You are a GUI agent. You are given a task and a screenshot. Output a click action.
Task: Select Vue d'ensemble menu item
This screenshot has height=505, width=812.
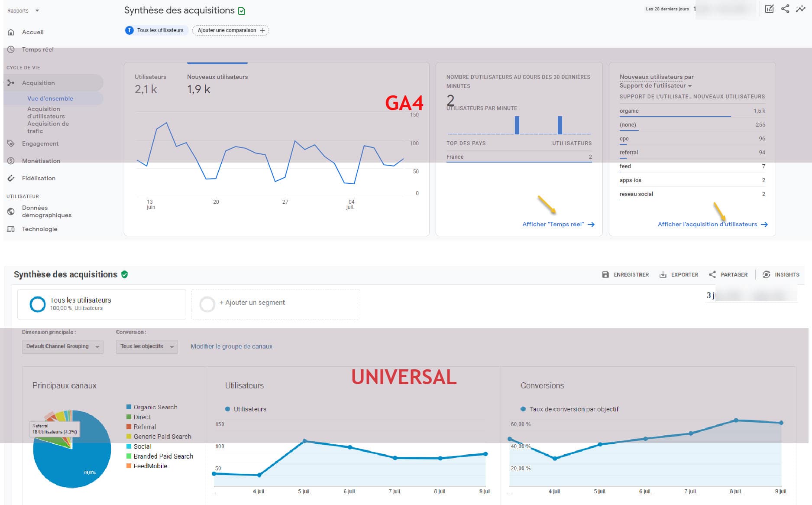click(x=50, y=98)
